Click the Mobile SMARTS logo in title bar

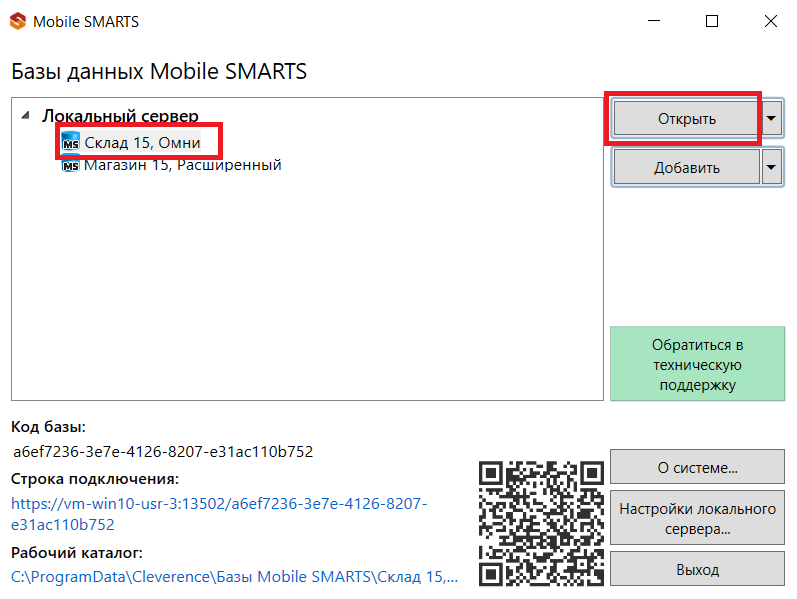click(18, 21)
